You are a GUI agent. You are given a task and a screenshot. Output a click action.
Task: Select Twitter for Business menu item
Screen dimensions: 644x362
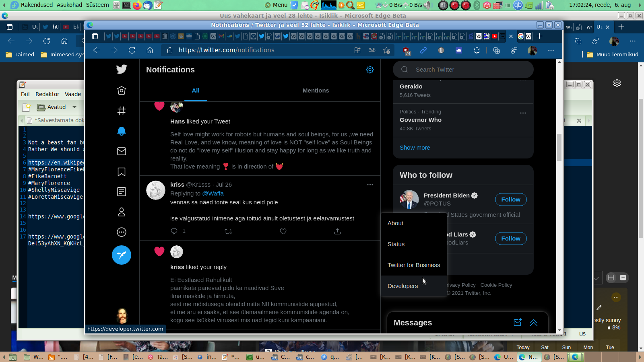tap(414, 265)
